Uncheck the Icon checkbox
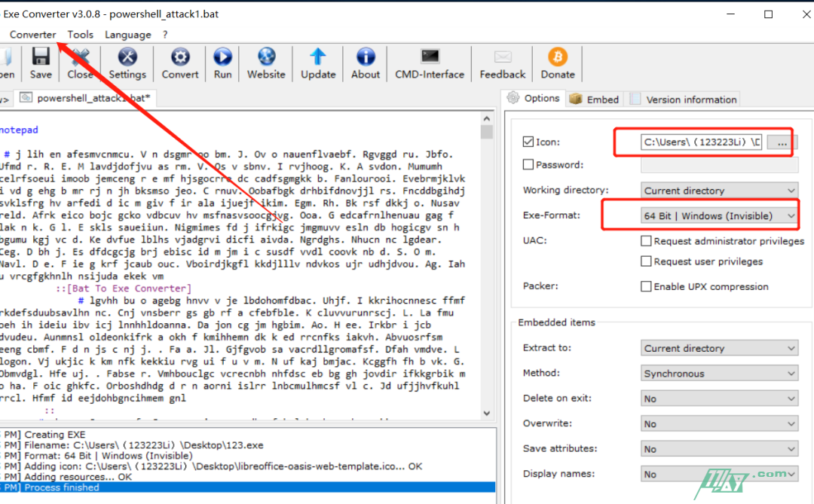The image size is (814, 504). 528,142
